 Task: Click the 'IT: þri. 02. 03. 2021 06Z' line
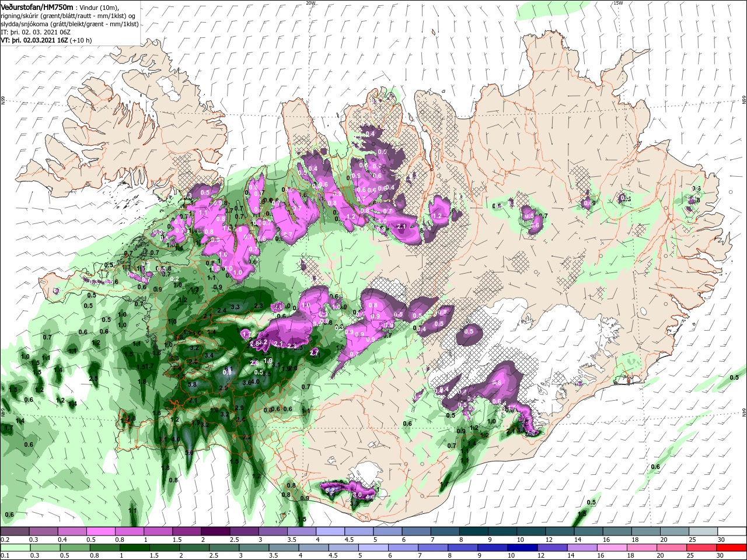34,32
